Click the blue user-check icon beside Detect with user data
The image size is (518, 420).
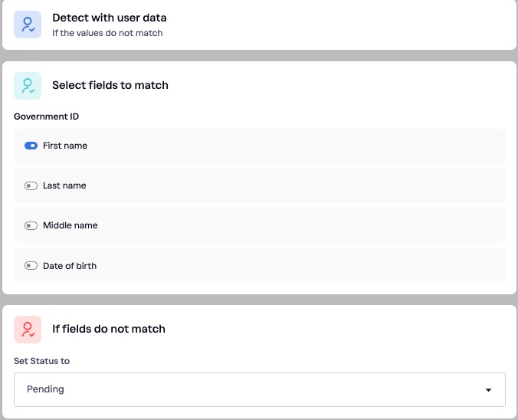click(x=28, y=25)
